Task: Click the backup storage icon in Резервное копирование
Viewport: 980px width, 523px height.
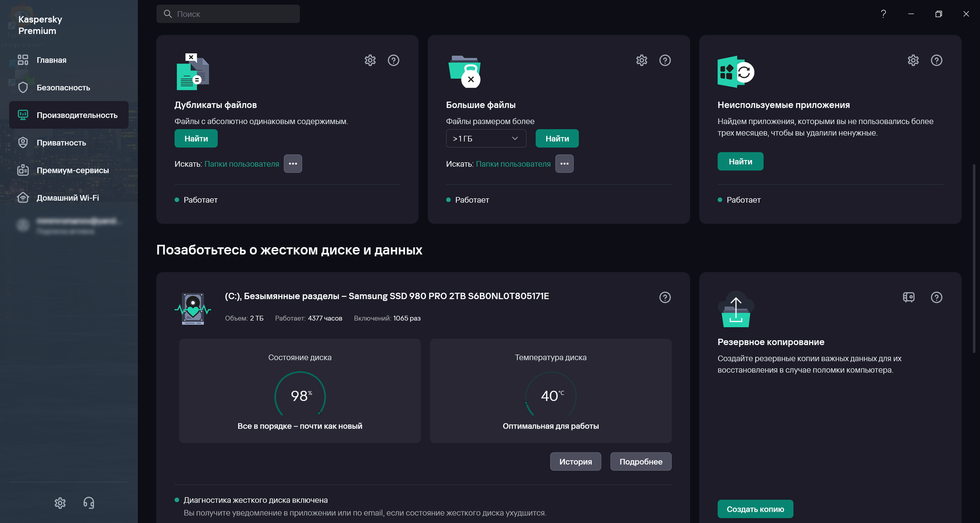Action: 908,297
